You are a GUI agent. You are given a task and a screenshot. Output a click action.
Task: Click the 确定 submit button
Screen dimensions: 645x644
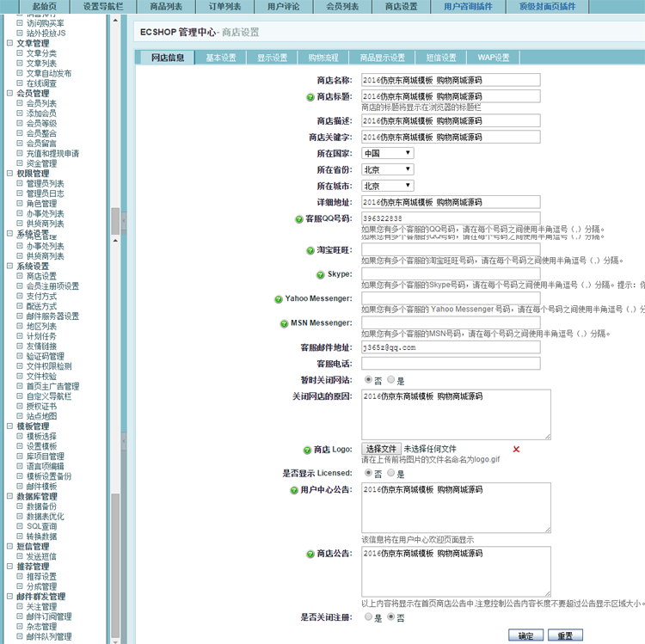tap(525, 635)
